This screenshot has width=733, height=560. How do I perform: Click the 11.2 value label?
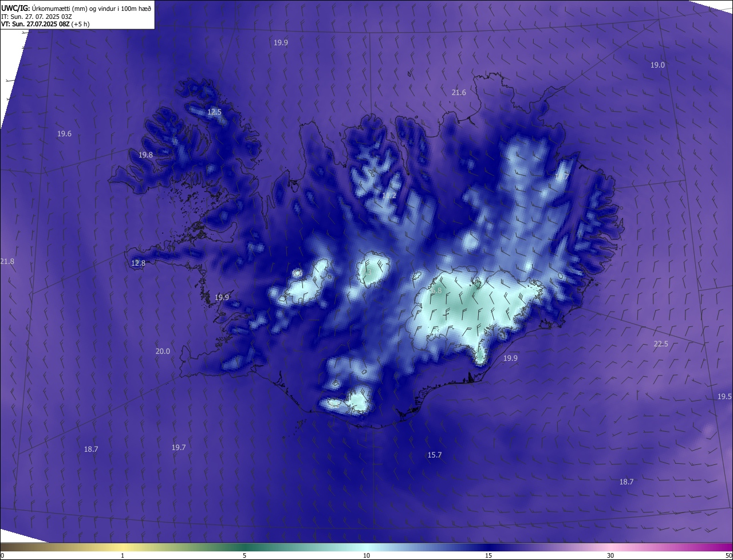click(x=389, y=195)
